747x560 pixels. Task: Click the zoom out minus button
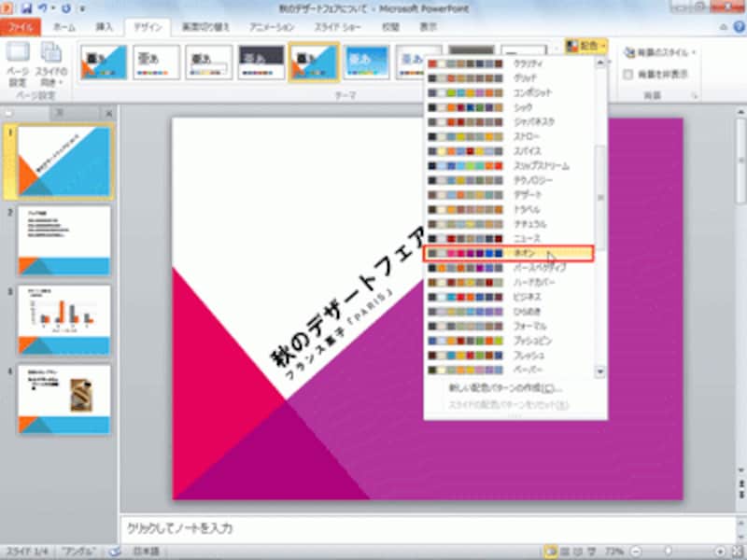(x=636, y=552)
